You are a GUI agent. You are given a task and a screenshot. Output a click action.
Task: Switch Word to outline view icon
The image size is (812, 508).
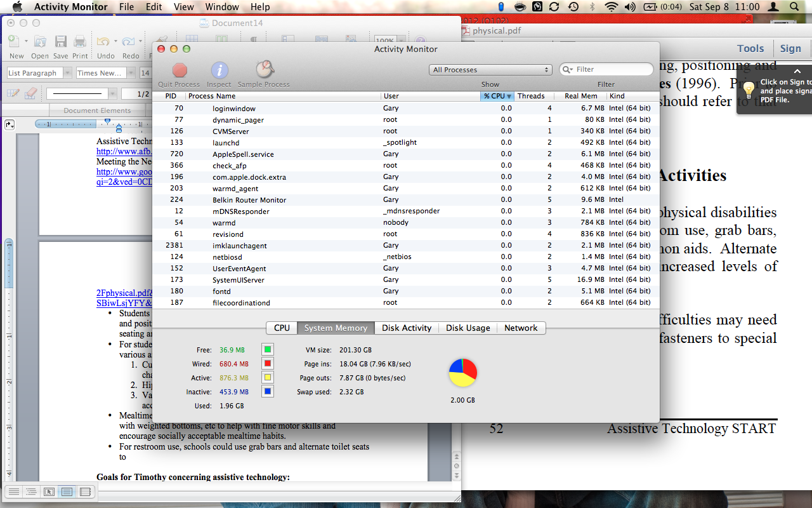click(30, 491)
